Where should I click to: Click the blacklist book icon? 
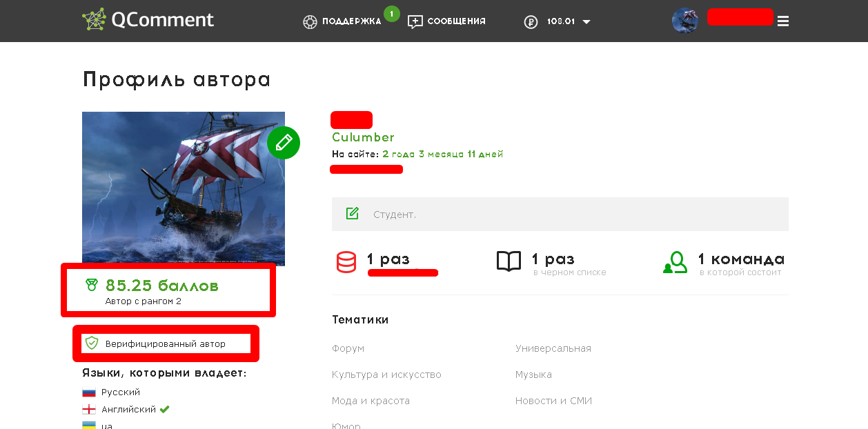pyautogui.click(x=509, y=261)
